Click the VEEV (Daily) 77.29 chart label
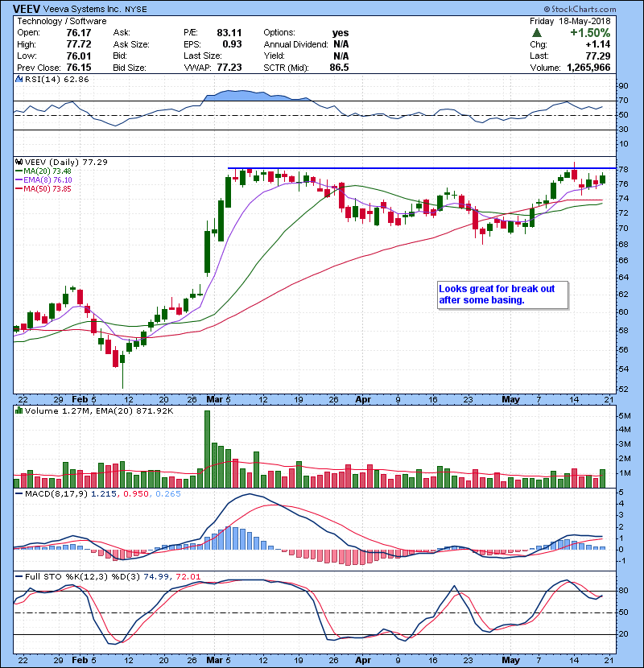 coord(66,162)
